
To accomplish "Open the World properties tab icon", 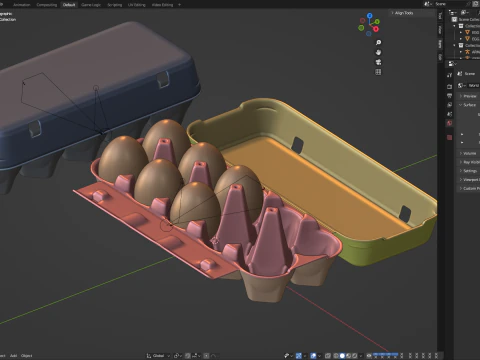I will pyautogui.click(x=450, y=123).
